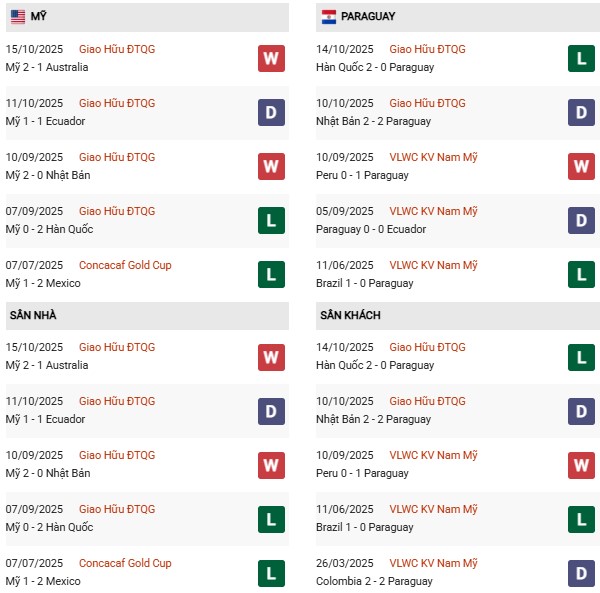Click the D badge for Paraguay 0 - 0 Ecuador

[583, 220]
